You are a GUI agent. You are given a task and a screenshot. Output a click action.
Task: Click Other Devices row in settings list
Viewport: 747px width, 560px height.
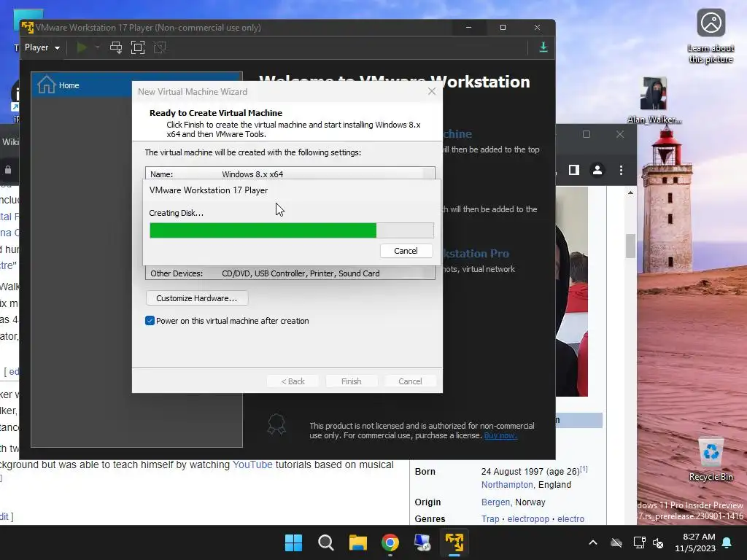click(x=290, y=273)
